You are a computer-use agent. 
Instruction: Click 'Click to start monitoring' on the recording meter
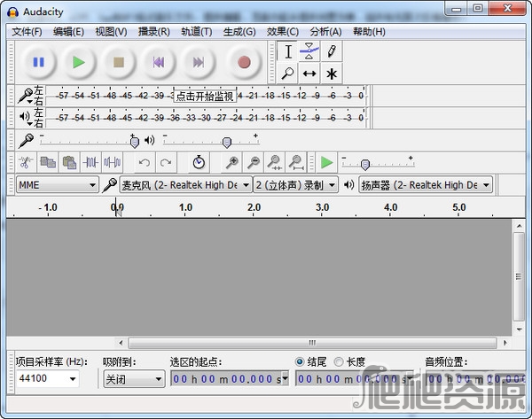[x=205, y=97]
